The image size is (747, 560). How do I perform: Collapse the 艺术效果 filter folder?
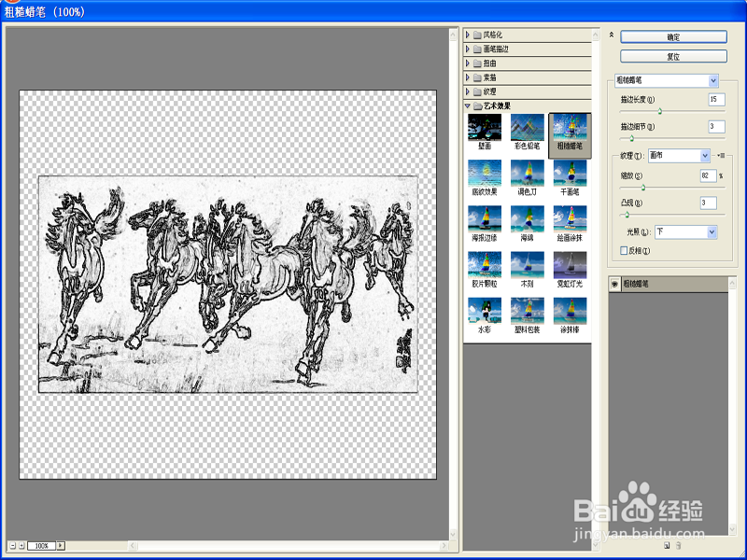468,106
